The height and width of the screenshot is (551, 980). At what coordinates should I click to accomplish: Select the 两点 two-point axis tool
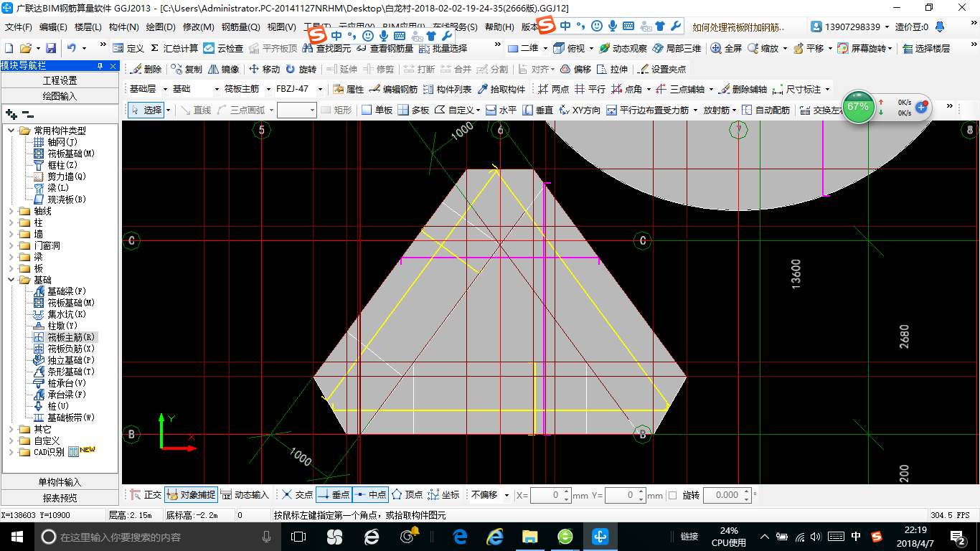(552, 90)
